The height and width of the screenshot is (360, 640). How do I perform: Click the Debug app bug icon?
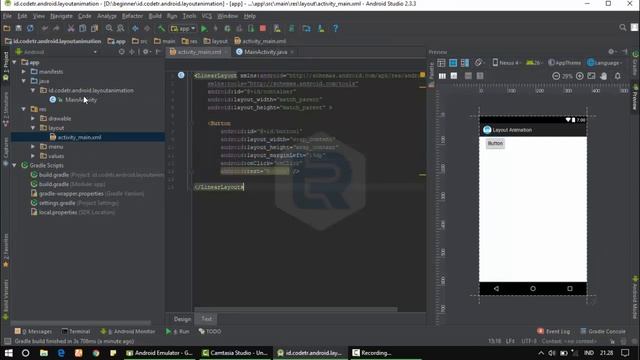click(x=227, y=28)
